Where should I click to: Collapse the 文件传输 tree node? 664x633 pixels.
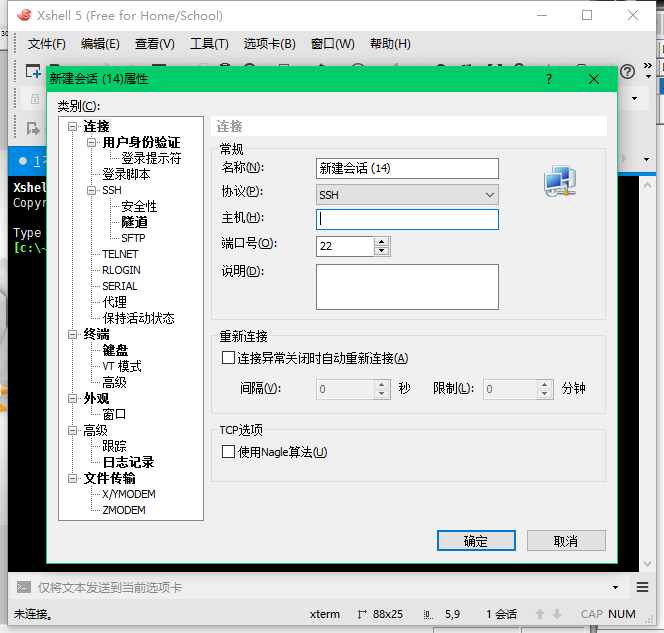73,478
